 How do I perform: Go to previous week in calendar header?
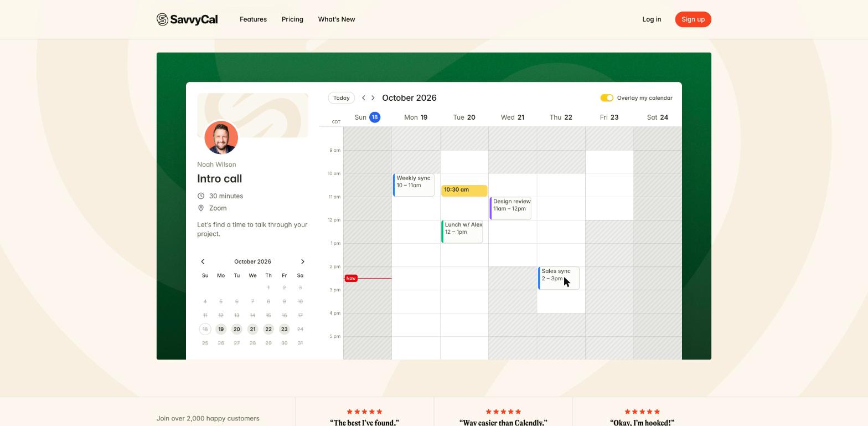[x=364, y=97]
